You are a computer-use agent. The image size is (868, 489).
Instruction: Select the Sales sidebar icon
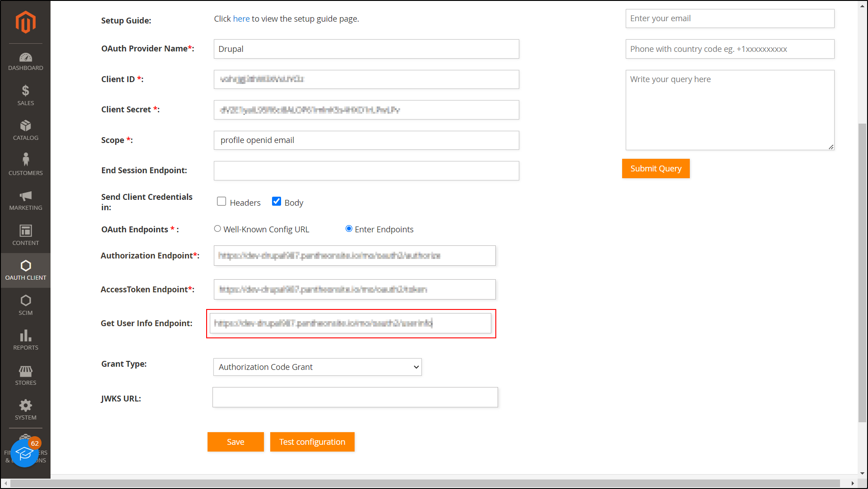pyautogui.click(x=25, y=95)
